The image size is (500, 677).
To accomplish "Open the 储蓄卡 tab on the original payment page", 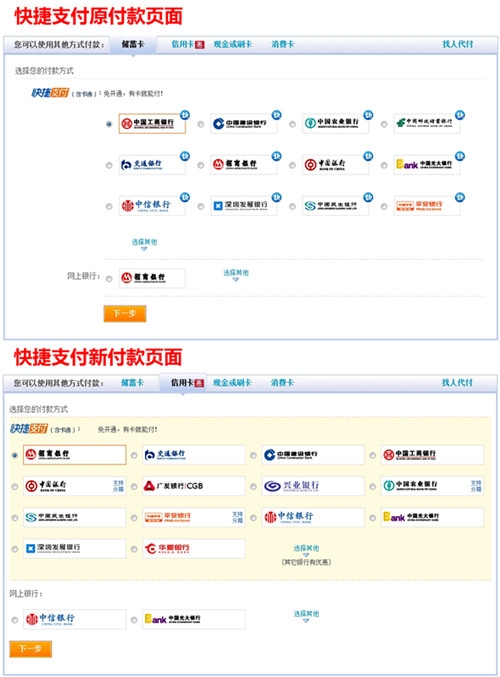I will coord(133,44).
